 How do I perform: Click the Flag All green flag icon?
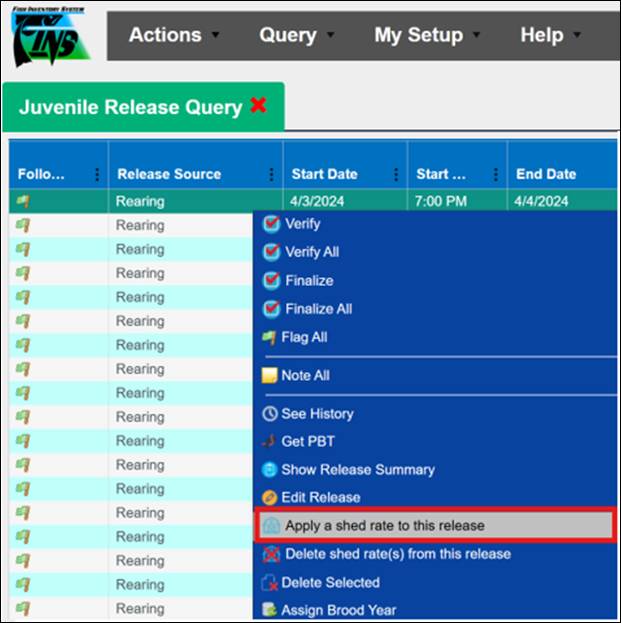[x=269, y=338]
